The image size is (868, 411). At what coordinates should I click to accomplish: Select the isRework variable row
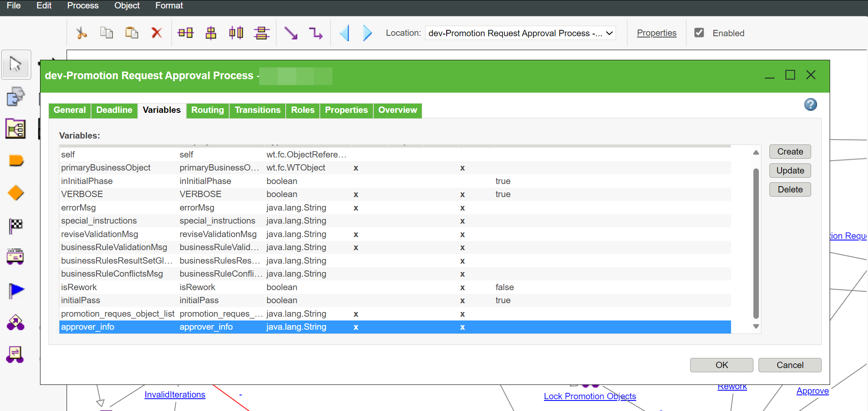click(x=169, y=287)
